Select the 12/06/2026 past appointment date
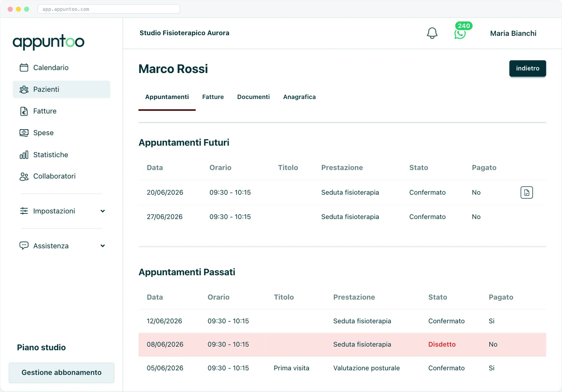Image resolution: width=562 pixels, height=392 pixels. tap(164, 321)
